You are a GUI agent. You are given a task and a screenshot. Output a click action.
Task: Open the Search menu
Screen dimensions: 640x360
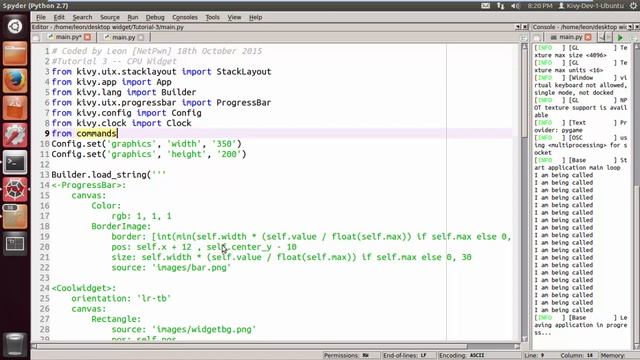coord(82,17)
